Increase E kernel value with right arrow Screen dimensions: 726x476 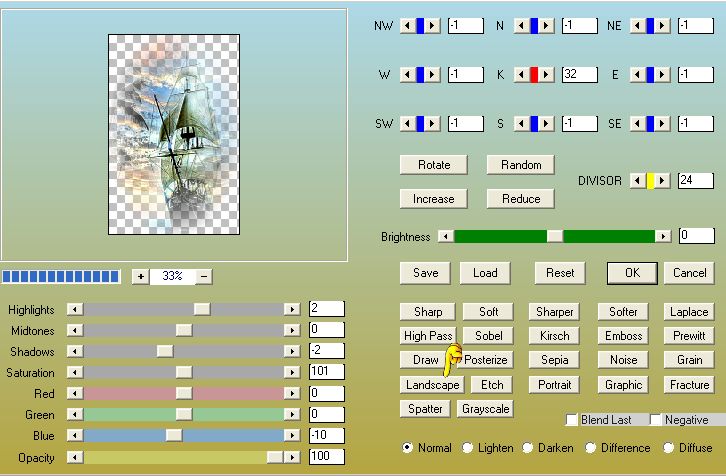tap(662, 75)
